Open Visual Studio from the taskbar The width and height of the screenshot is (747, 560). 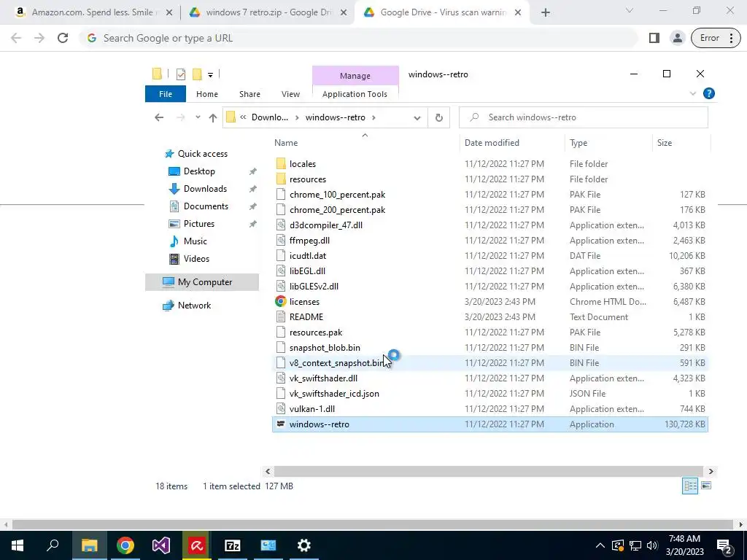point(161,545)
